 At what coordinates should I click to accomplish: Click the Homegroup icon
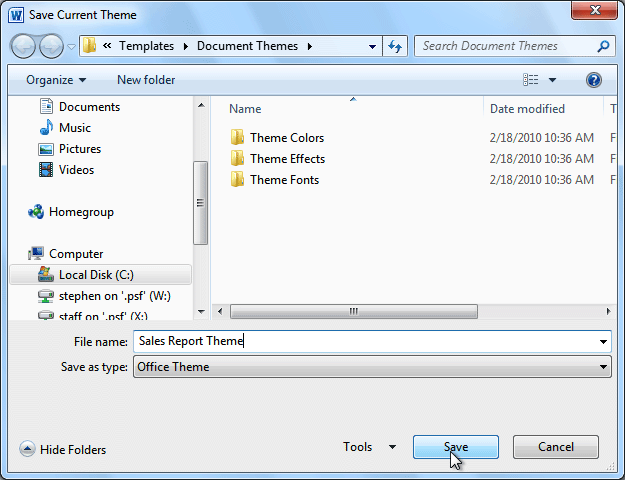pyautogui.click(x=36, y=212)
